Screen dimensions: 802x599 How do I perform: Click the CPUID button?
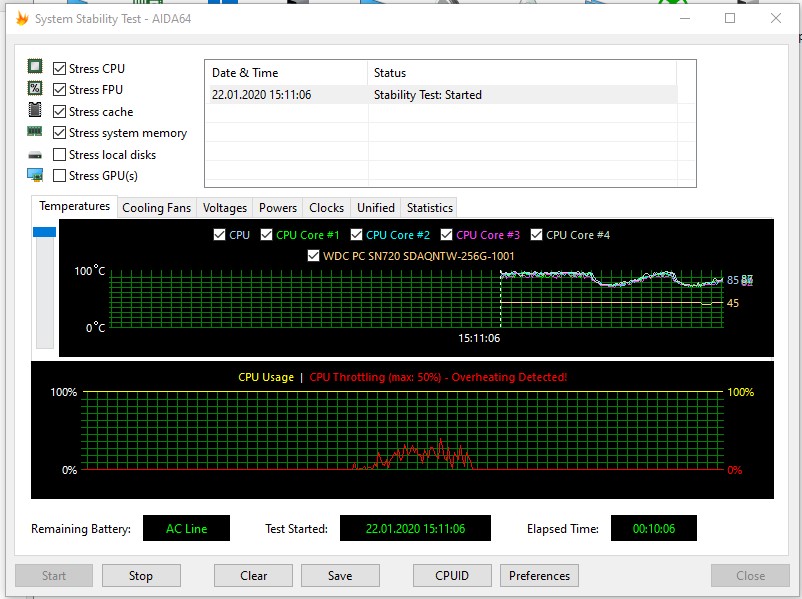[453, 576]
